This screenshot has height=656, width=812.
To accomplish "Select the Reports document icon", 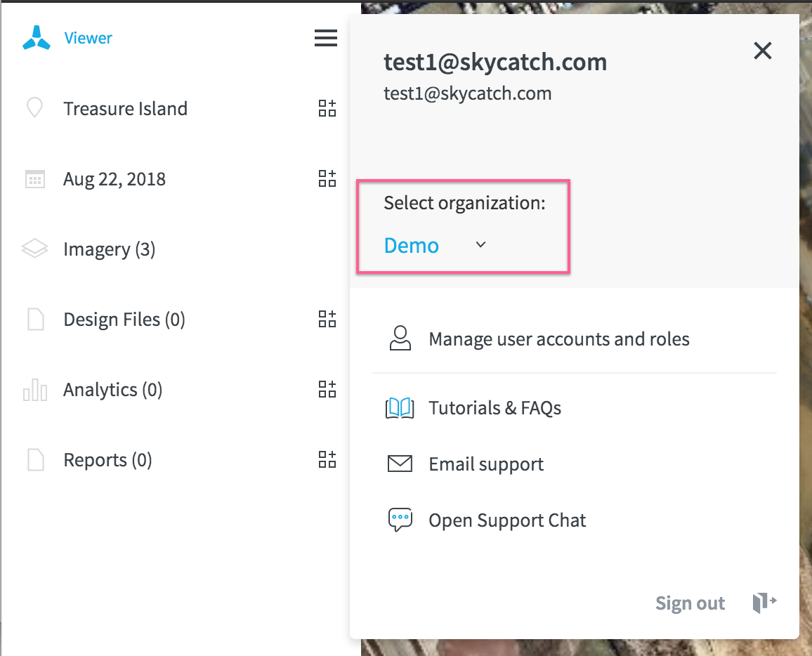I will tap(34, 459).
